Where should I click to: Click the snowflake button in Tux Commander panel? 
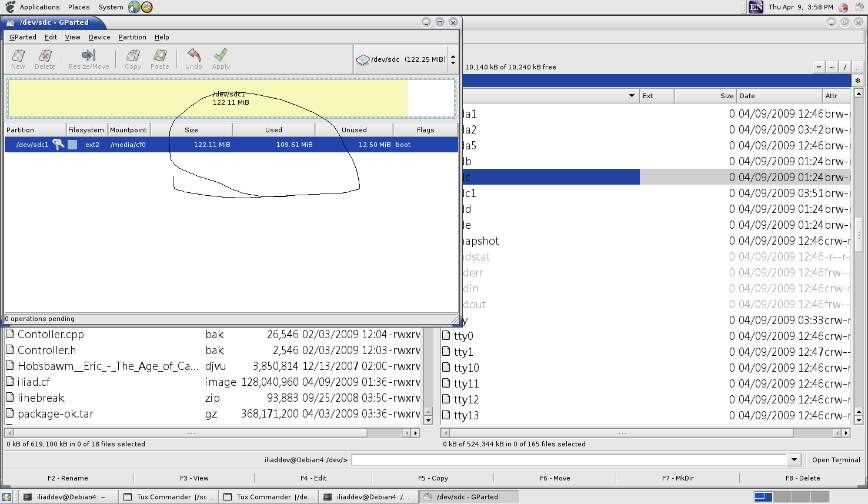(x=857, y=81)
